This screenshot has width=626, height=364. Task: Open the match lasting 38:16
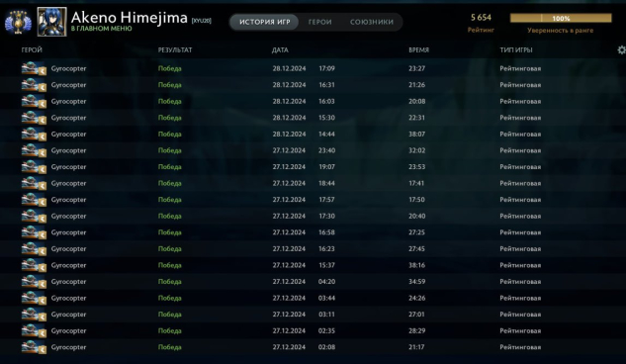[x=313, y=265]
